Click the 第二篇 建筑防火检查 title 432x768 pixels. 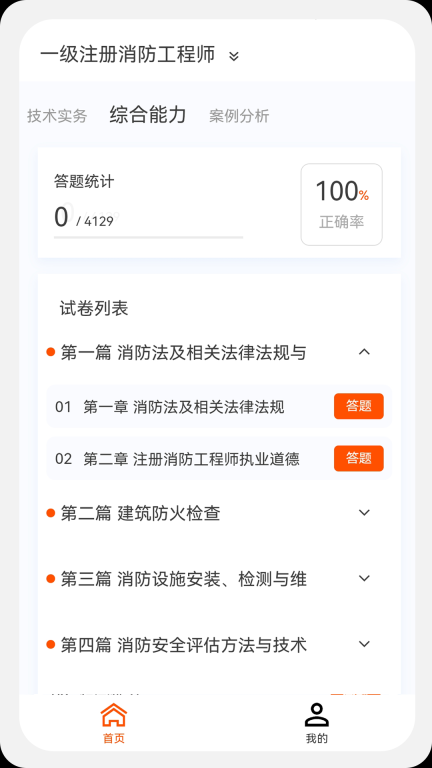click(141, 513)
